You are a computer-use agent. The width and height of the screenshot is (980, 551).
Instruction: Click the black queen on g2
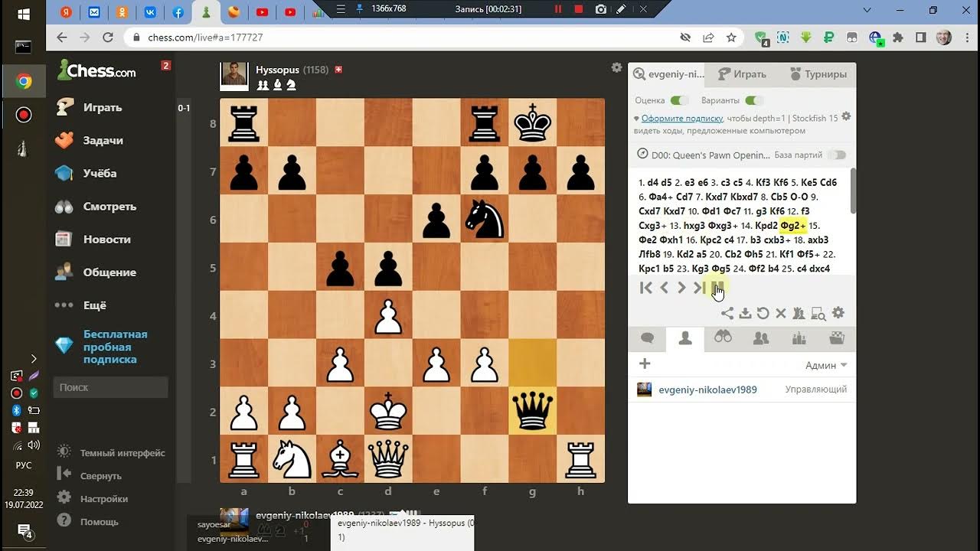[x=533, y=411]
